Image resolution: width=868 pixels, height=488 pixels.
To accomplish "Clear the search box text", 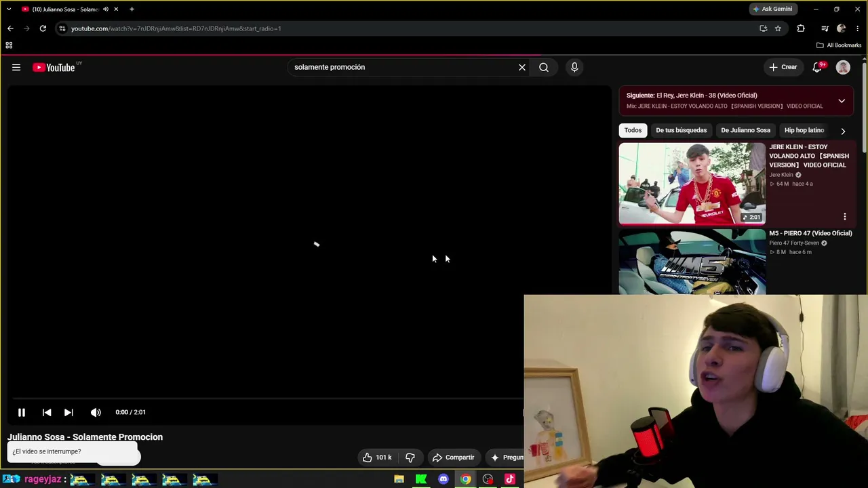I will (522, 67).
